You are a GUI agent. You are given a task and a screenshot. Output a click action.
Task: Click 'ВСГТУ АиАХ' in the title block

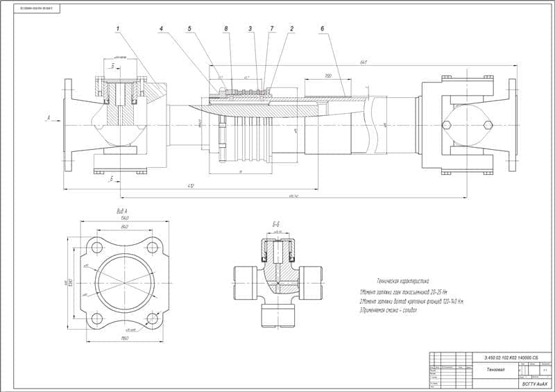(536, 384)
